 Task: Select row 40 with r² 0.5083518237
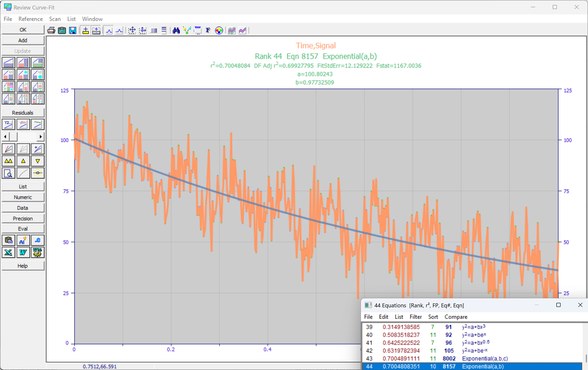pos(472,335)
